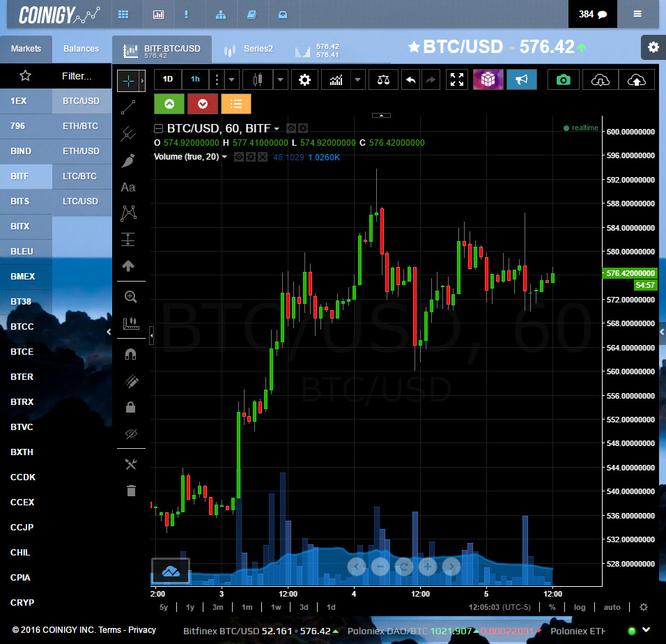Screen dimensions: 666x644
Task: Select the zoom in magnifier tool
Action: (131, 296)
